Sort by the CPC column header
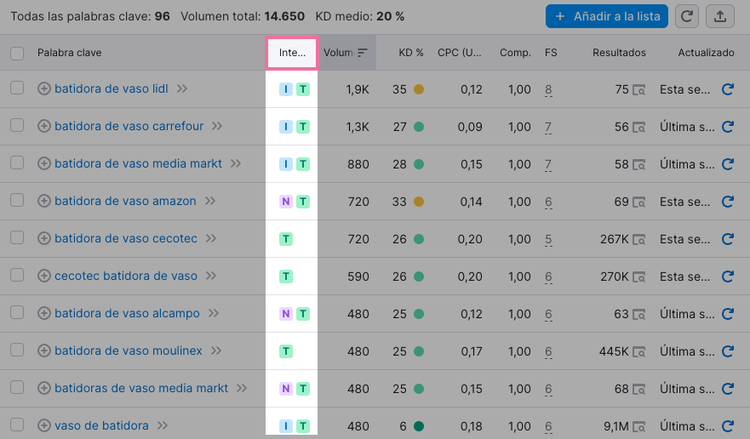This screenshot has width=750, height=439. [459, 53]
